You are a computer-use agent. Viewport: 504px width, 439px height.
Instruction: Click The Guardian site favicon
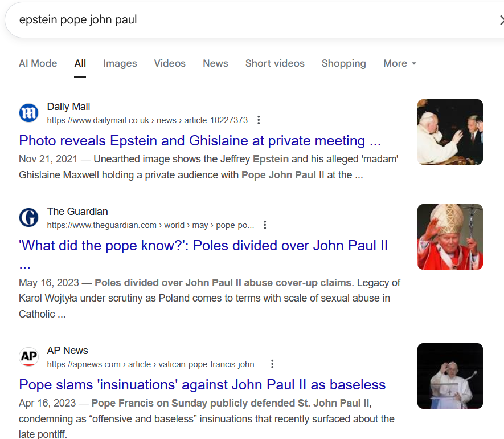point(28,218)
